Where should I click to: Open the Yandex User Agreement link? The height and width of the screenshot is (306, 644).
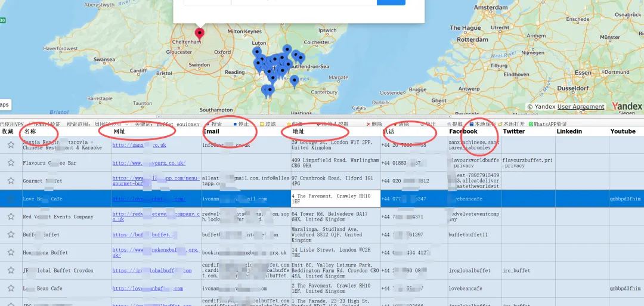[581, 107]
